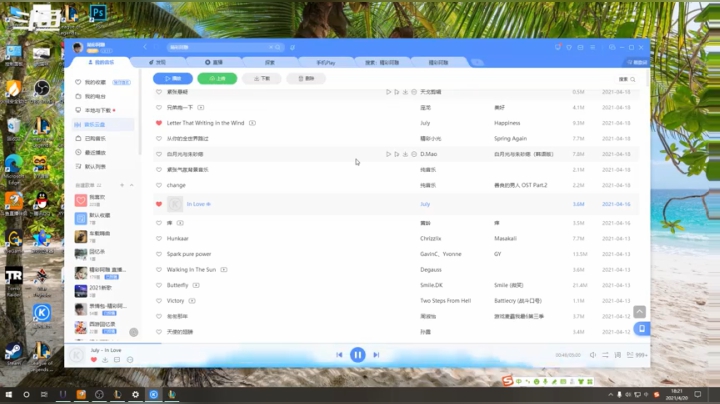Click artist Two Steps From Hell
This screenshot has height=404, width=720.
445,301
